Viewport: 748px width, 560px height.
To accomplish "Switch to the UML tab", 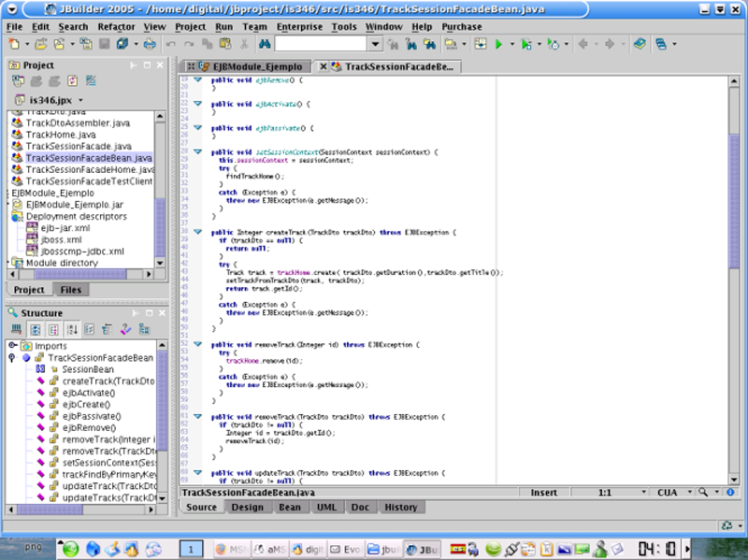I will click(327, 507).
